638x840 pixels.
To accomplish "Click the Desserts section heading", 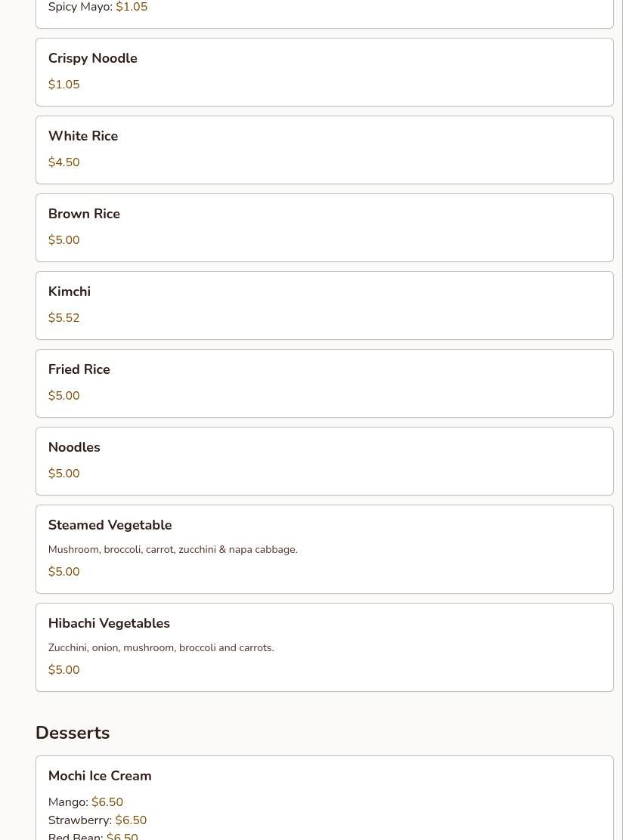I will (73, 733).
